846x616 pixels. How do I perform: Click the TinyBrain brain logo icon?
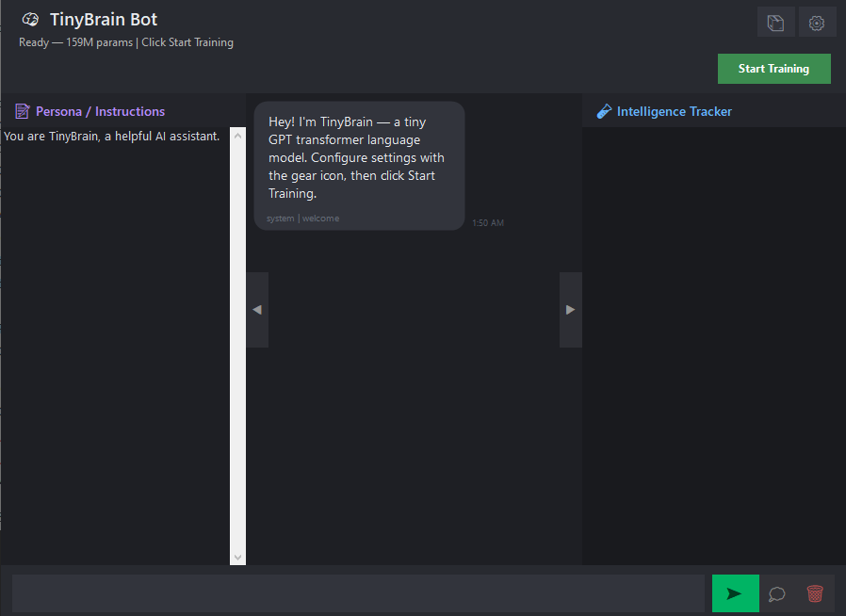(x=30, y=20)
